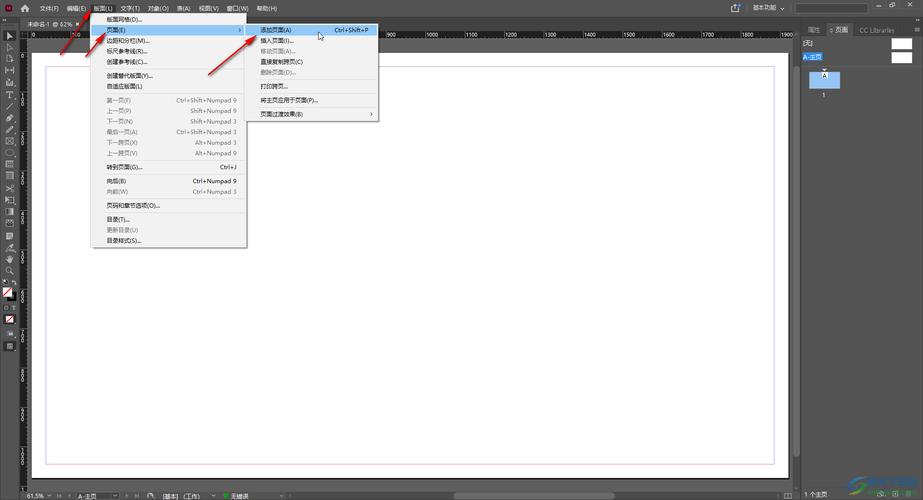Expand the 页面过渡效果(B) submenu
The height and width of the screenshot is (500, 923).
click(312, 114)
